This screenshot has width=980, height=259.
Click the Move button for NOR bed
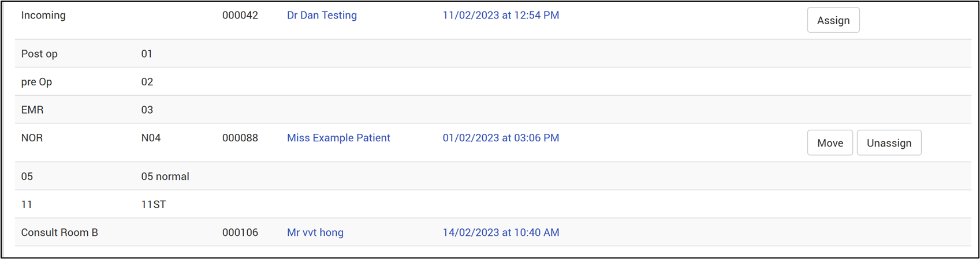coord(829,143)
